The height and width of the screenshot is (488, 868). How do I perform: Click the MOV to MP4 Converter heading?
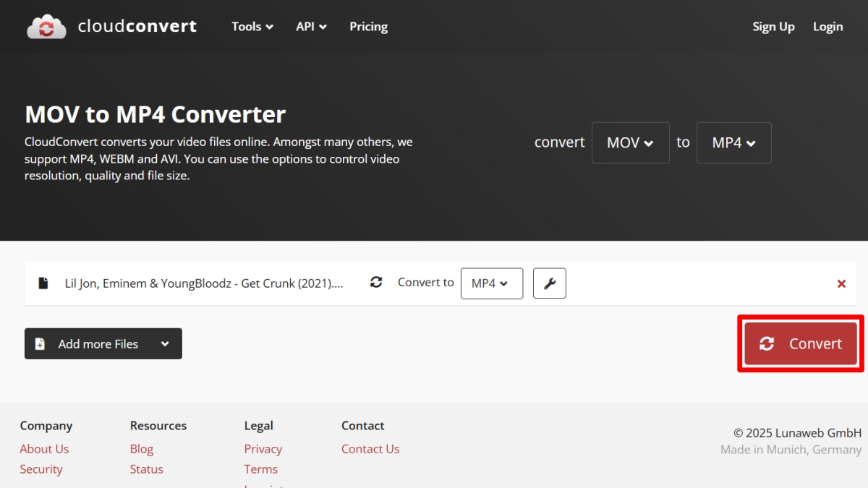pyautogui.click(x=156, y=114)
